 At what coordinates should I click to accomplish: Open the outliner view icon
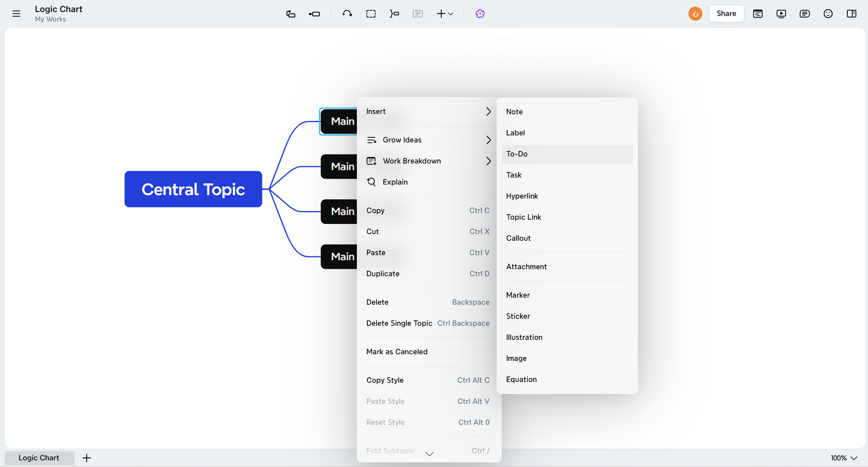pos(758,14)
